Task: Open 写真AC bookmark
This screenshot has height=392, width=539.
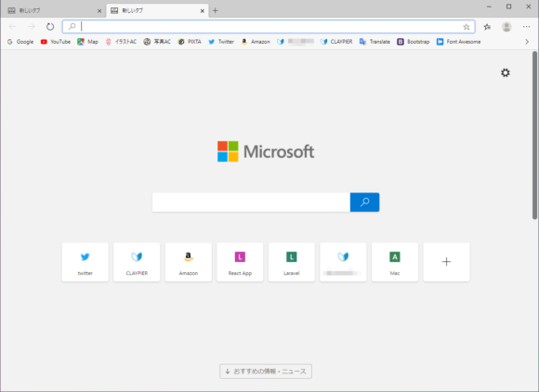Action: 157,42
